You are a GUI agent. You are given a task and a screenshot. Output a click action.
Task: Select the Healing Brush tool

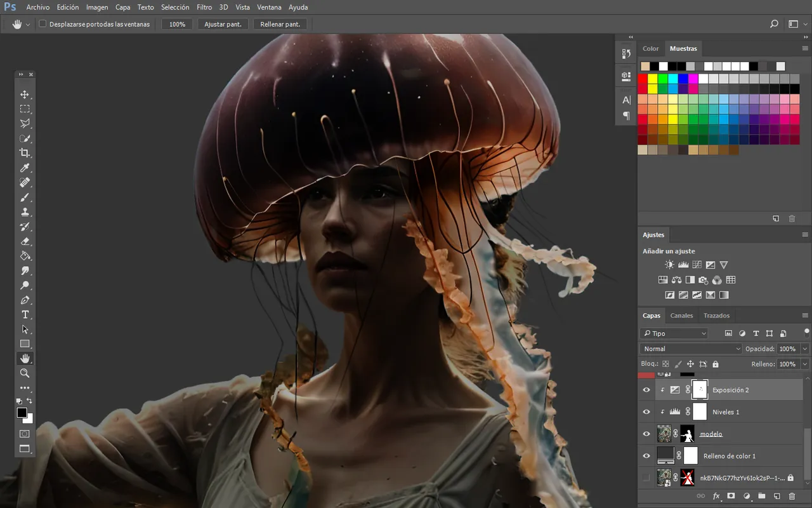coord(25,182)
